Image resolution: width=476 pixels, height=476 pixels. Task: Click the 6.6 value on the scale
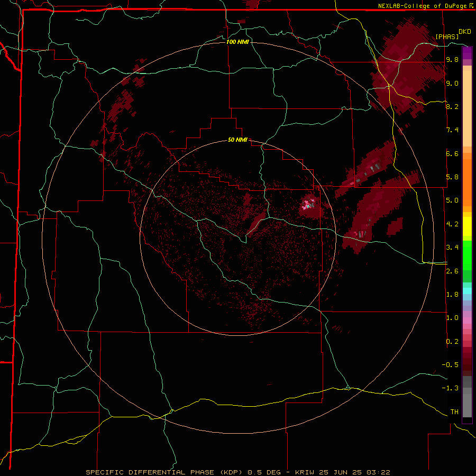tap(452, 153)
